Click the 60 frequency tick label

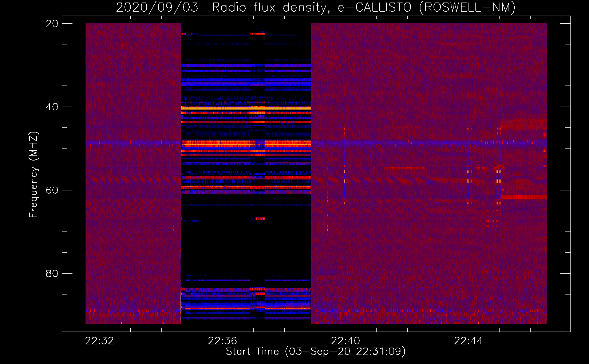click(52, 190)
